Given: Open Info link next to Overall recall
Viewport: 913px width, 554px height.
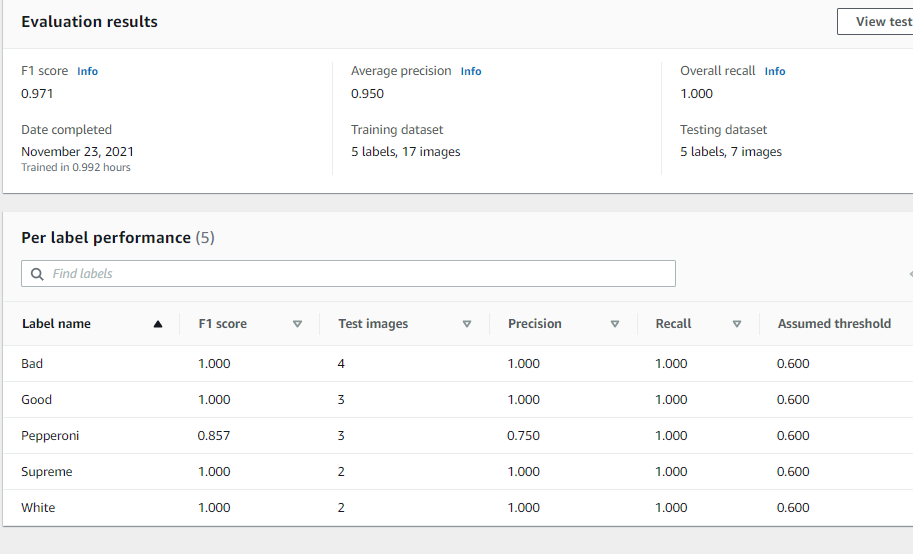Looking at the screenshot, I should [x=774, y=71].
